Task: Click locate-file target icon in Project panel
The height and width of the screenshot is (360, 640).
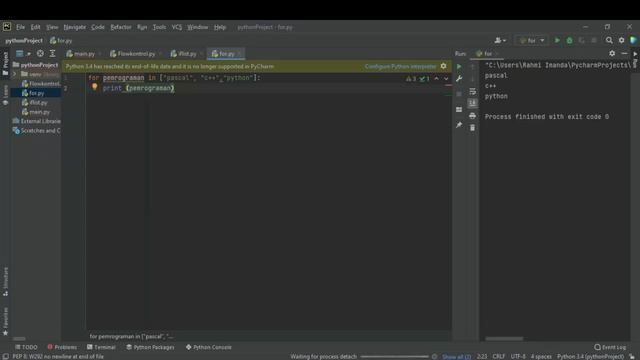Action: pyautogui.click(x=40, y=53)
